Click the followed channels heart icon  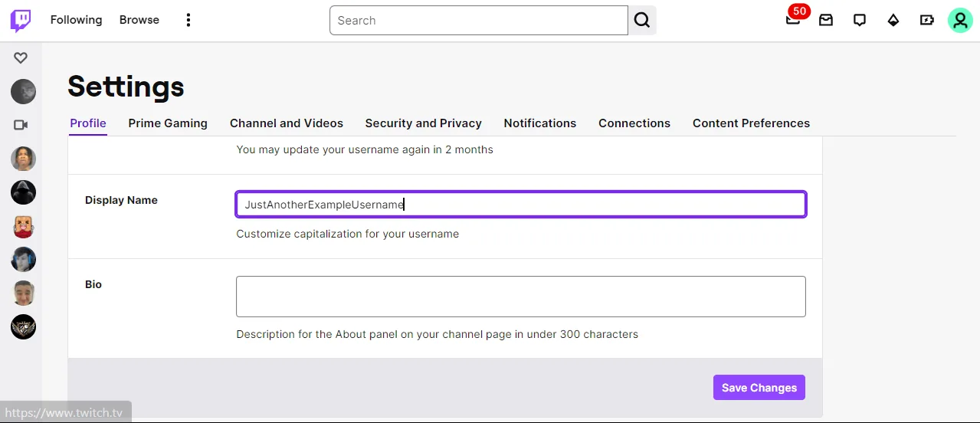21,57
